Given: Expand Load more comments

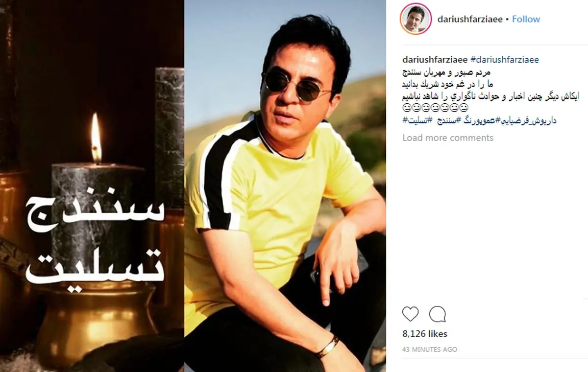Looking at the screenshot, I should [x=448, y=138].
